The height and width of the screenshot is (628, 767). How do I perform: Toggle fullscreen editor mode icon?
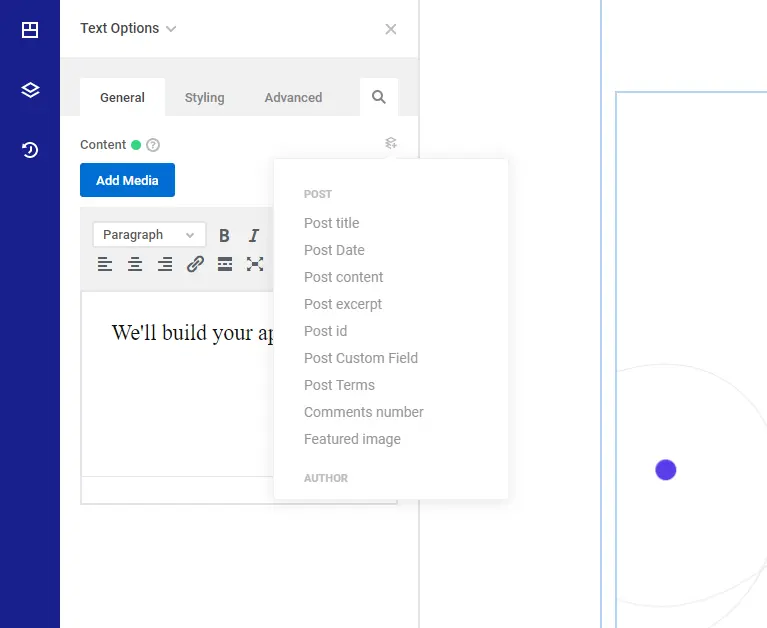255,264
